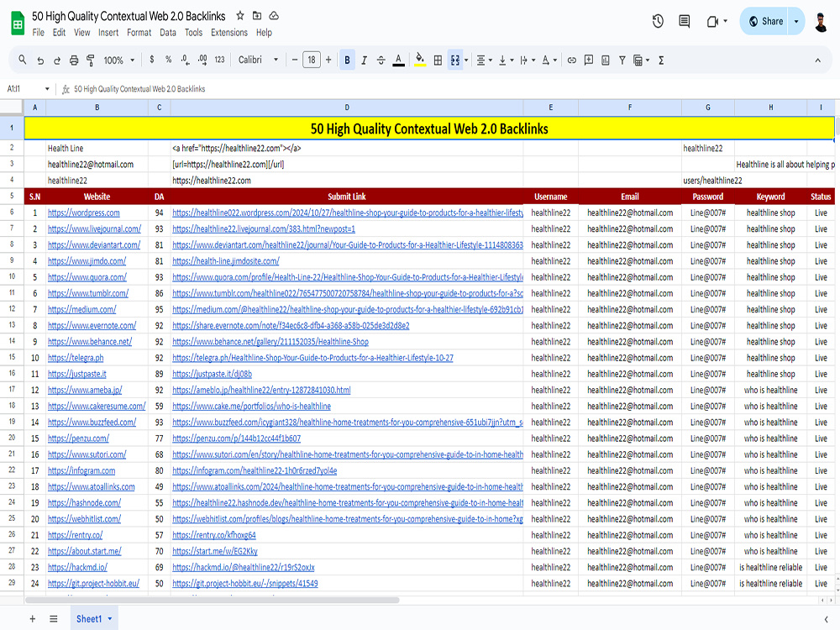This screenshot has height=630, width=840.
Task: Select the Sheet1 tab
Action: 94,619
